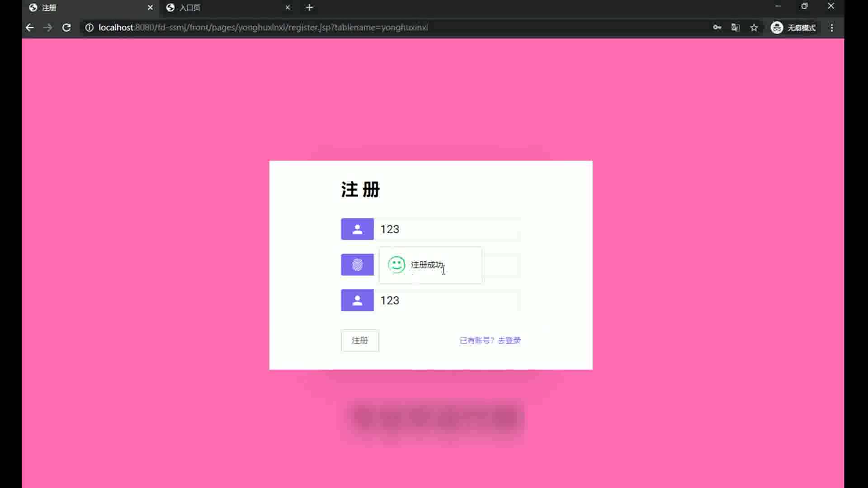Click the purple user icon beside third field
The height and width of the screenshot is (488, 868).
click(357, 300)
